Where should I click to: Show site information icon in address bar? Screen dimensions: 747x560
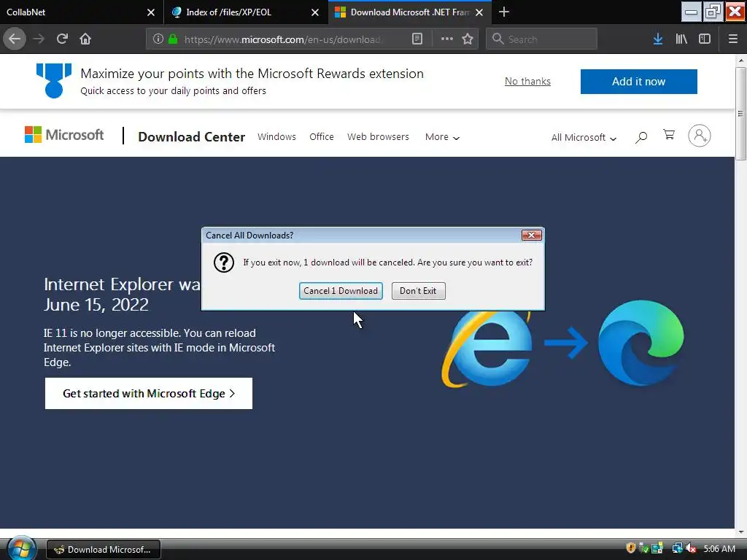(x=158, y=39)
